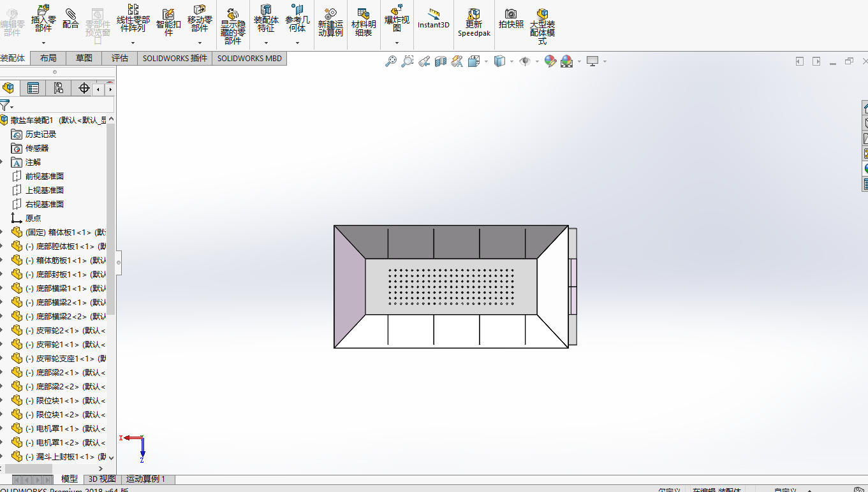Click the Zoom to Area icon

click(408, 61)
